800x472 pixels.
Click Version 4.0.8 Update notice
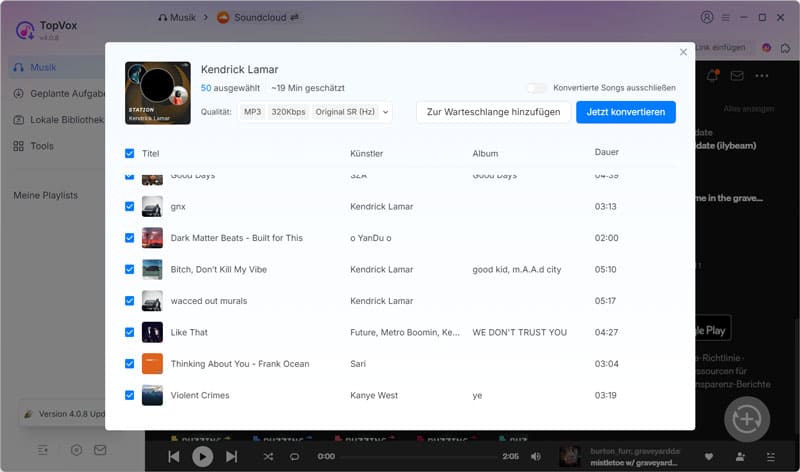click(x=64, y=414)
